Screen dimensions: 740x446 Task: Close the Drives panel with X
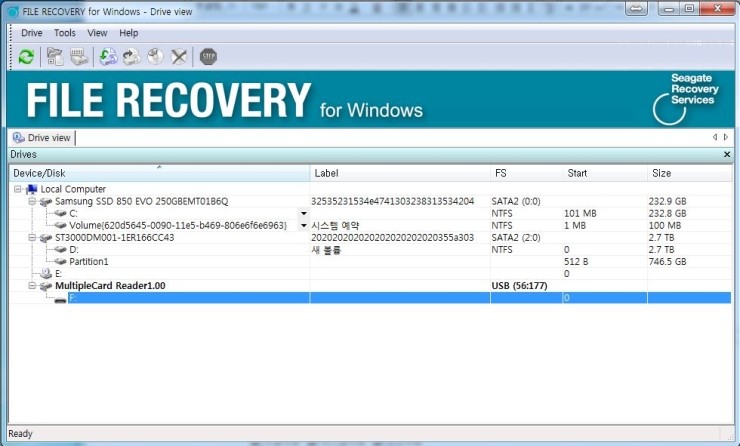727,154
